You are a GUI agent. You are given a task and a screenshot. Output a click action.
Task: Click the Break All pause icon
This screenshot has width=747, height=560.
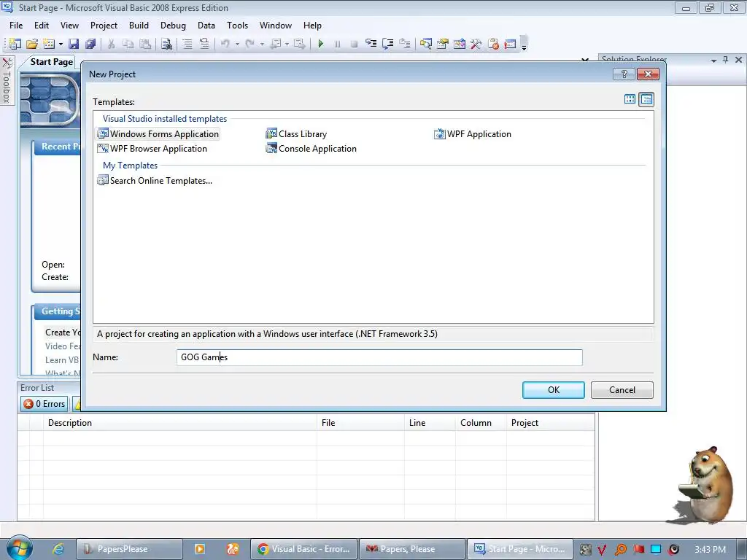[x=337, y=44]
